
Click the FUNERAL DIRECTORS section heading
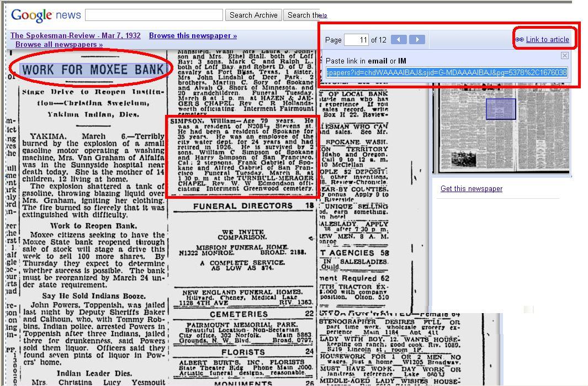click(x=243, y=206)
